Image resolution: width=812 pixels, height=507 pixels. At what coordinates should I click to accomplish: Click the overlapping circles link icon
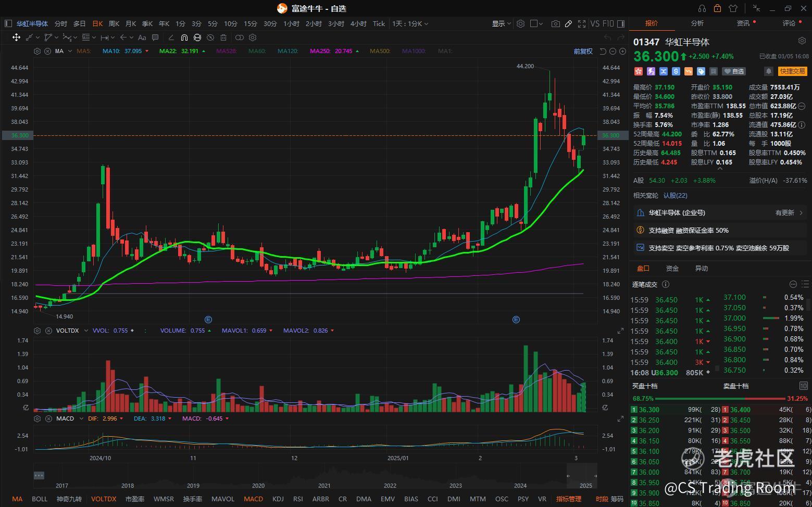click(x=240, y=37)
